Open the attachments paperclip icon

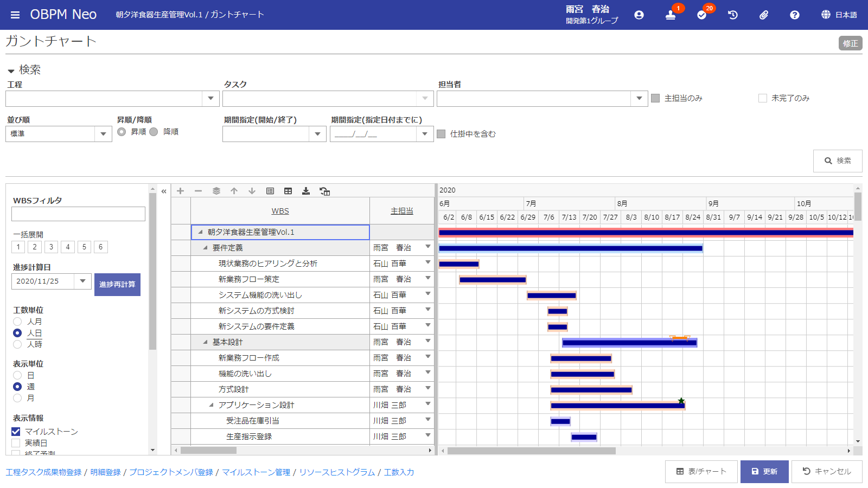coord(764,15)
